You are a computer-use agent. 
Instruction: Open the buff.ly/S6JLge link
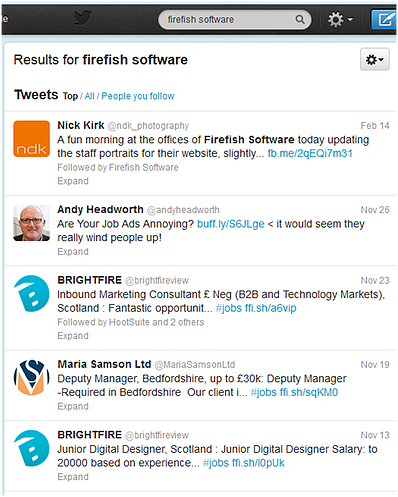pos(231,224)
